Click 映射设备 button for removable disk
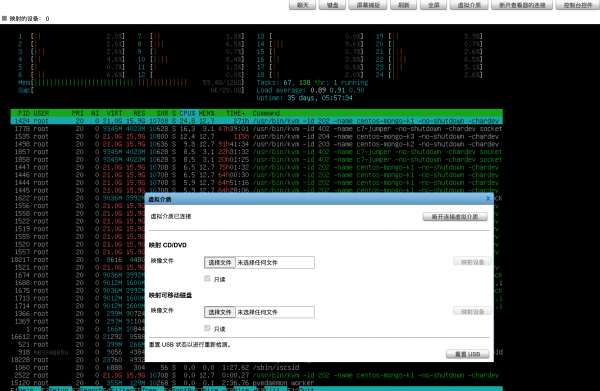This screenshot has height=391, width=600. (472, 311)
